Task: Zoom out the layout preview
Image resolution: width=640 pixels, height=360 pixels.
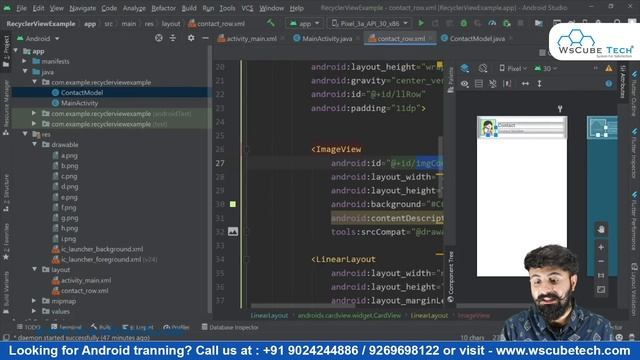Action: pyautogui.click(x=601, y=262)
